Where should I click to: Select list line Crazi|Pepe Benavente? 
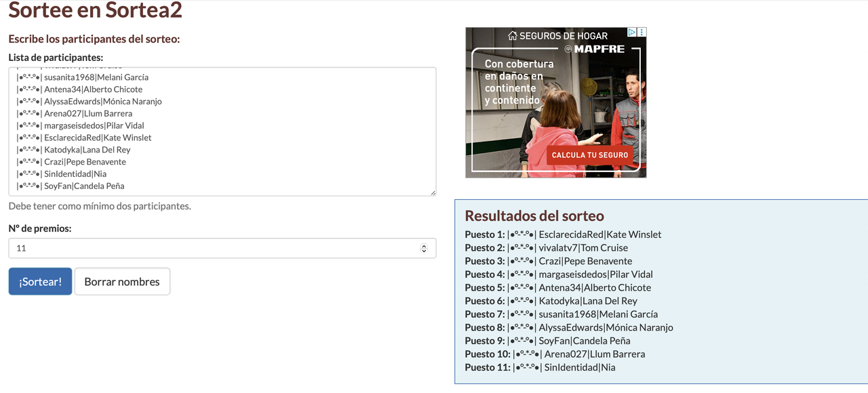71,163
